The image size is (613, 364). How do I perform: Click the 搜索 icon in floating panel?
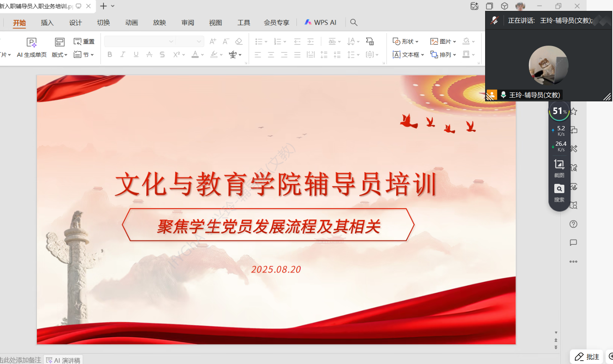click(559, 192)
